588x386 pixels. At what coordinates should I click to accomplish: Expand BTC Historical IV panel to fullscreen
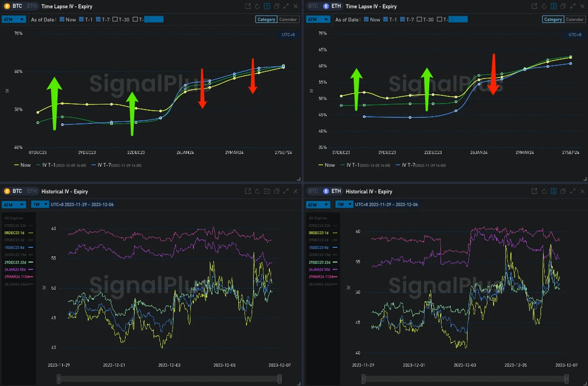click(x=286, y=191)
